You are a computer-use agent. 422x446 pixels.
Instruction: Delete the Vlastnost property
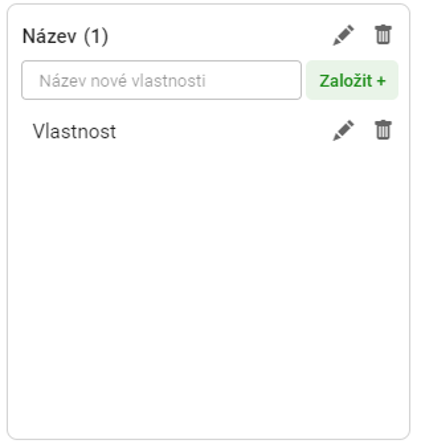[383, 130]
